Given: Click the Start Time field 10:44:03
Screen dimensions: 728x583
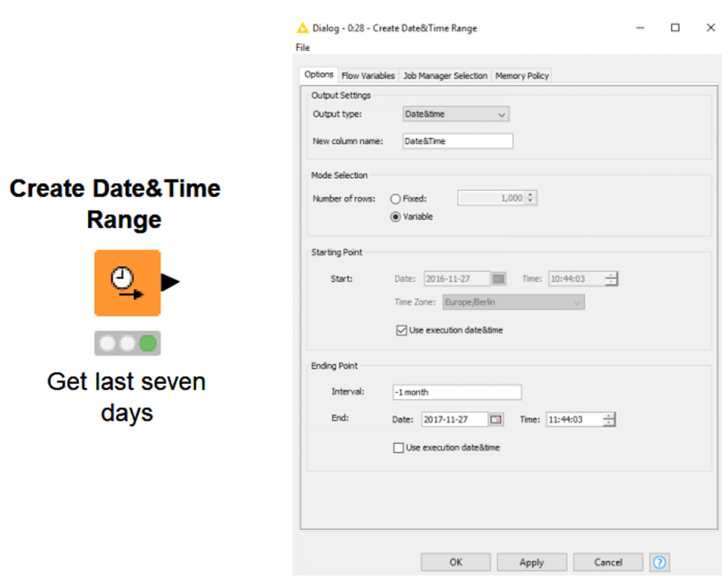Looking at the screenshot, I should pos(577,279).
